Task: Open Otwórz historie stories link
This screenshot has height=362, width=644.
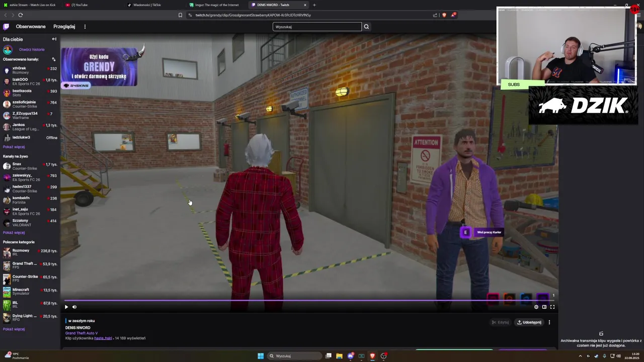Action: pyautogui.click(x=32, y=50)
